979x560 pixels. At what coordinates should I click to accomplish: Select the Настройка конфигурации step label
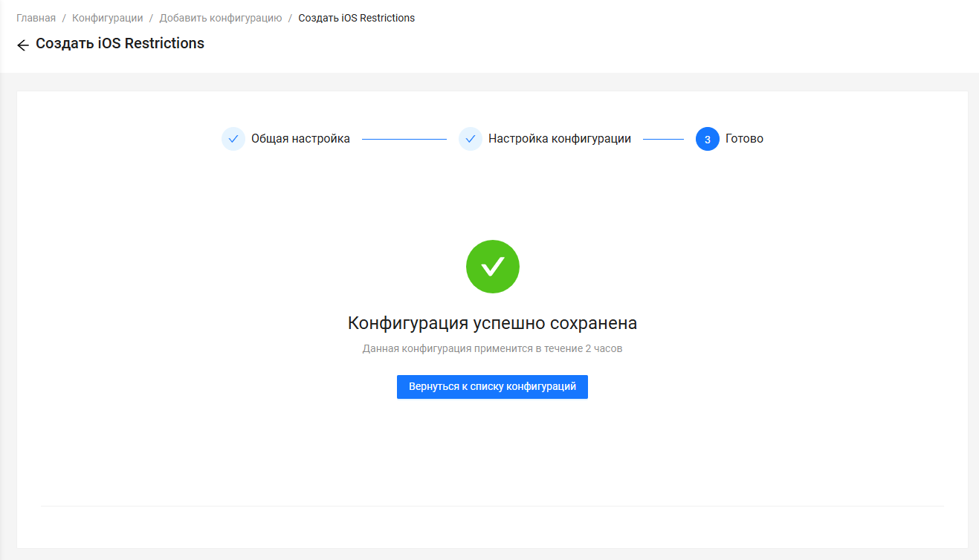(559, 139)
